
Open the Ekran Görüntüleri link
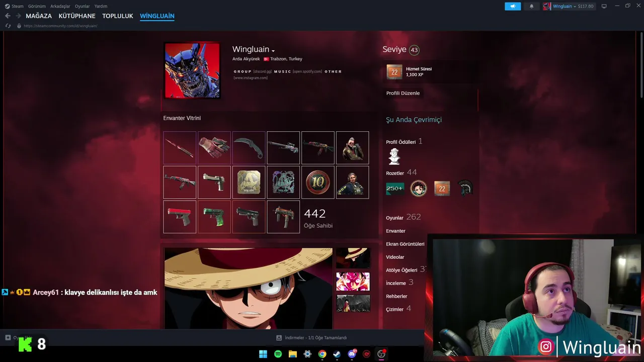[405, 244]
